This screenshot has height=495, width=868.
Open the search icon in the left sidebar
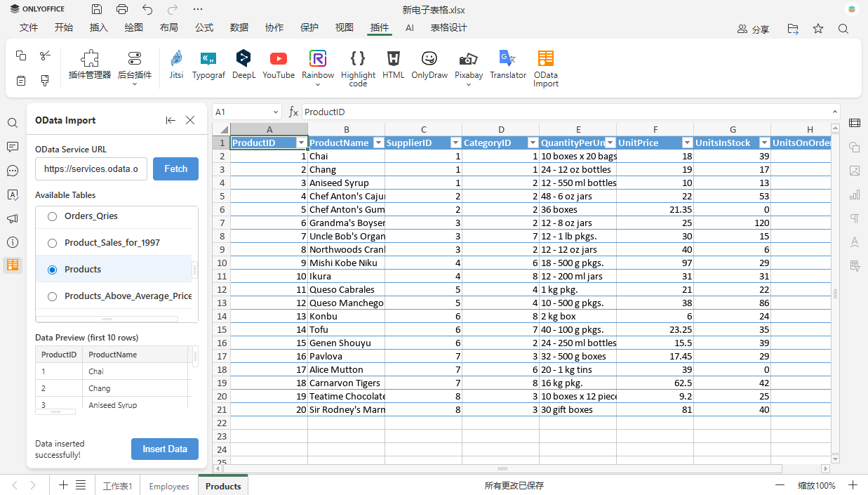[12, 122]
